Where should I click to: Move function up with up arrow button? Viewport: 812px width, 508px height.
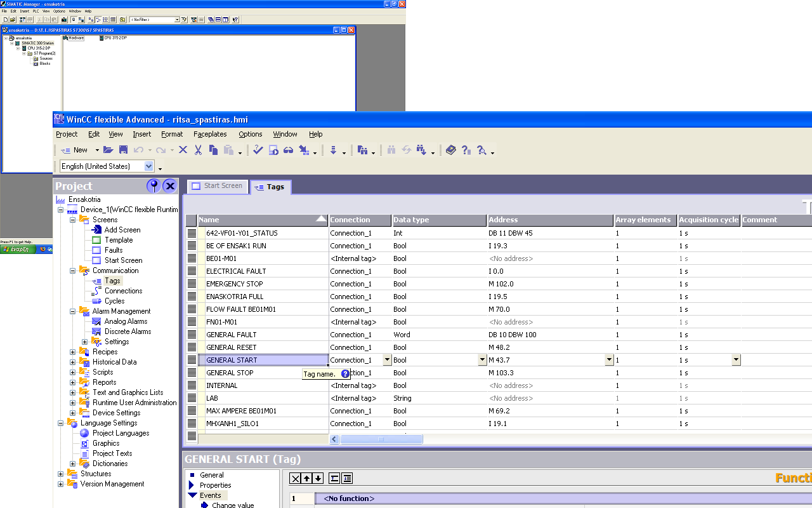(x=306, y=478)
